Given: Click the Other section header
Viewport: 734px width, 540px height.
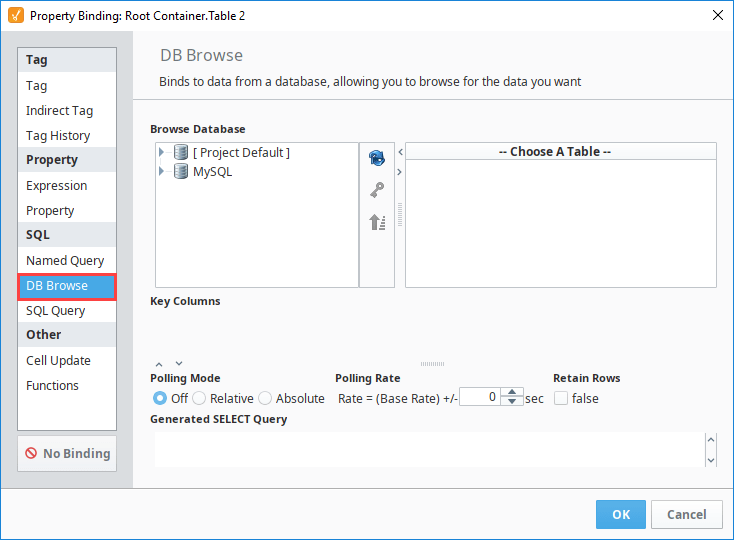Looking at the screenshot, I should pos(67,335).
